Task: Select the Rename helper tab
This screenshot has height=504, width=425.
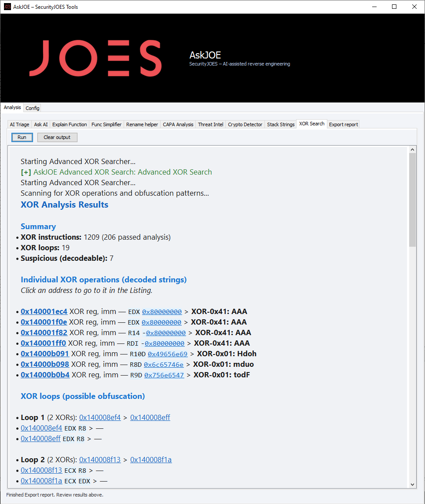Action: 142,124
